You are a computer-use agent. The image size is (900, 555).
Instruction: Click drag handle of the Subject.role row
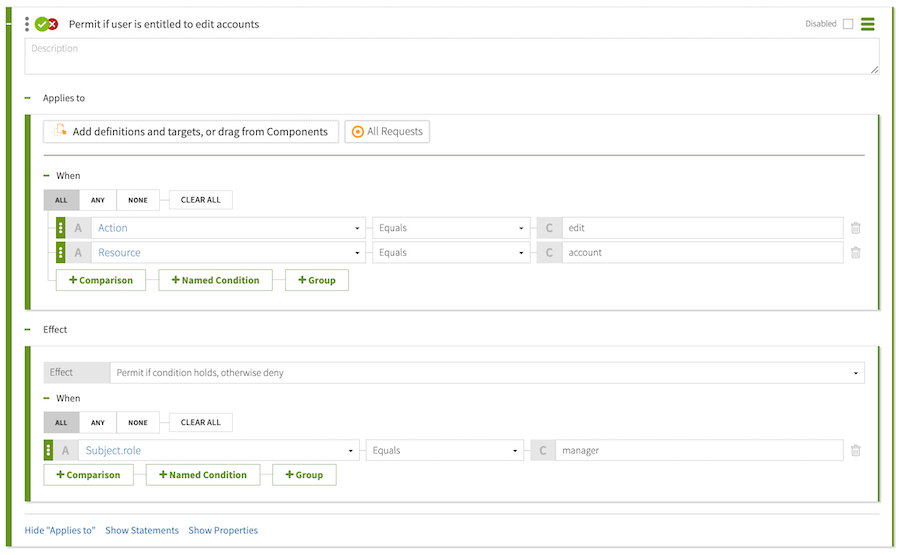(49, 451)
